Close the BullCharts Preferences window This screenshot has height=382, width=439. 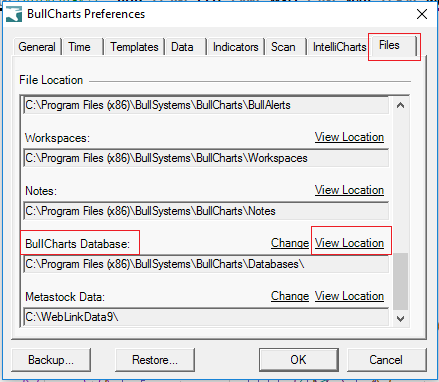point(422,14)
